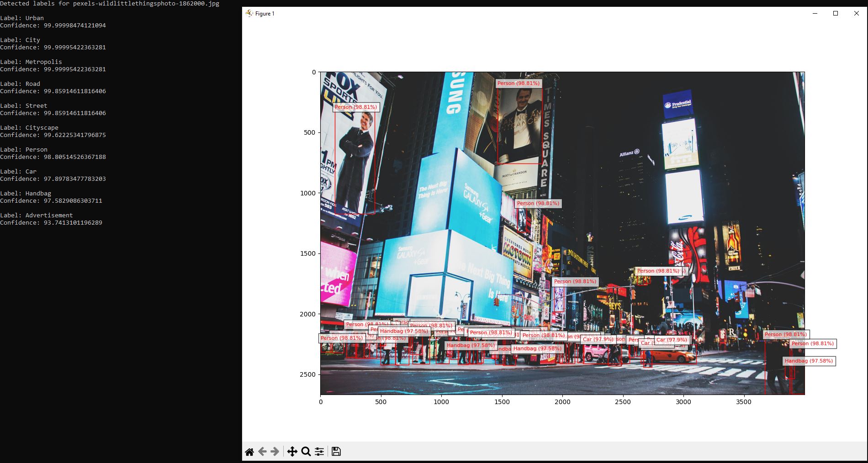Click the 1500 tick label on the y-axis
Viewport: 868px width, 463px height.
pyautogui.click(x=307, y=253)
